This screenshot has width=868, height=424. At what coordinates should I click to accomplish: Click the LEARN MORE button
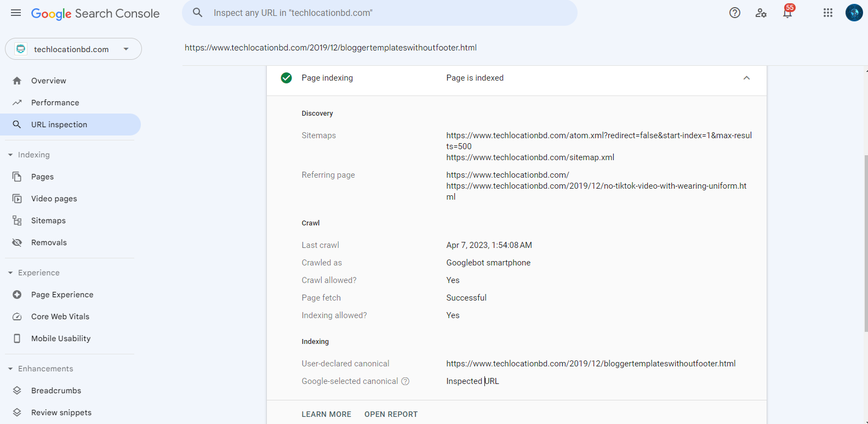[x=326, y=414]
